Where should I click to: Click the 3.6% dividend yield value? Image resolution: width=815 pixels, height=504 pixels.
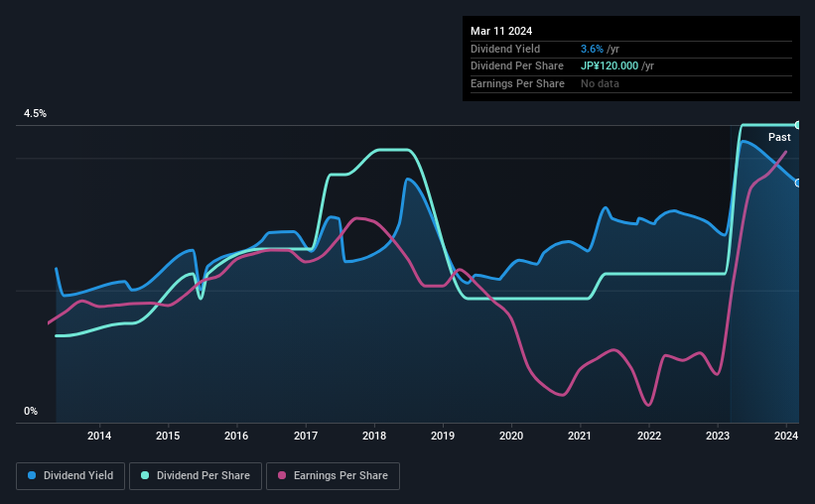coord(592,49)
